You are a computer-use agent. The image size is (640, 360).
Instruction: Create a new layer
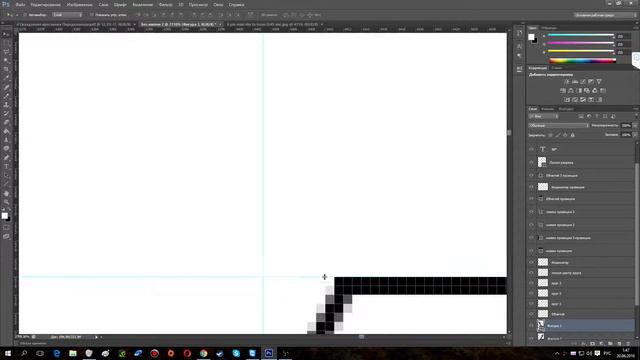click(x=619, y=344)
